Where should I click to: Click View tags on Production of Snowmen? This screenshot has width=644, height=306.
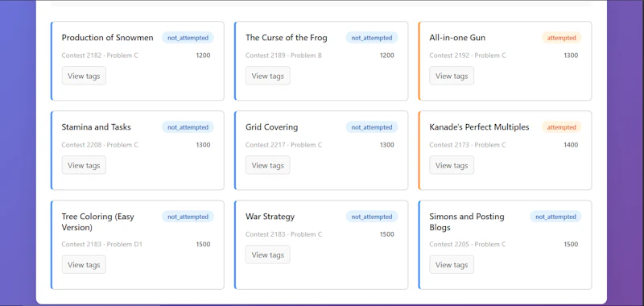(84, 76)
